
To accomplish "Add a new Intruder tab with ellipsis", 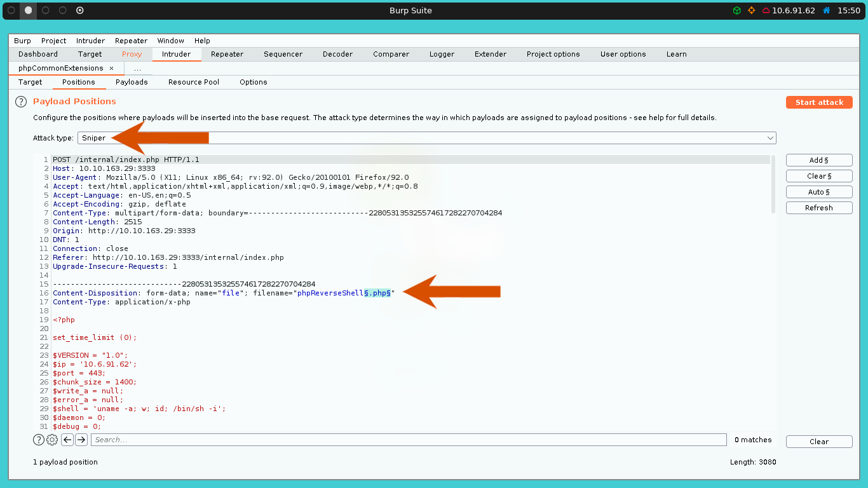I will tap(137, 68).
